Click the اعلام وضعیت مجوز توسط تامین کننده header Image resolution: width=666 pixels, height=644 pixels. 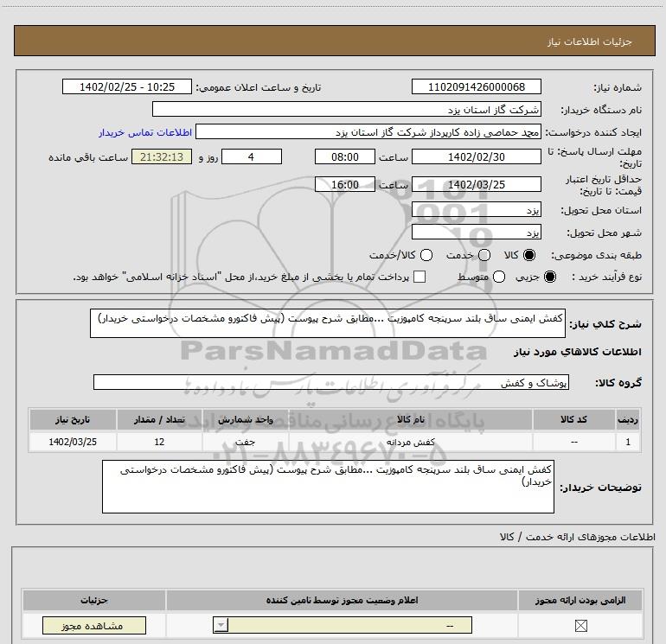tap(342, 600)
